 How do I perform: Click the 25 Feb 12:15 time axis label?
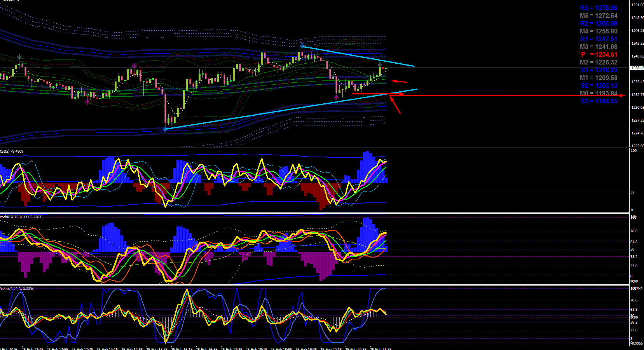pyautogui.click(x=33, y=348)
